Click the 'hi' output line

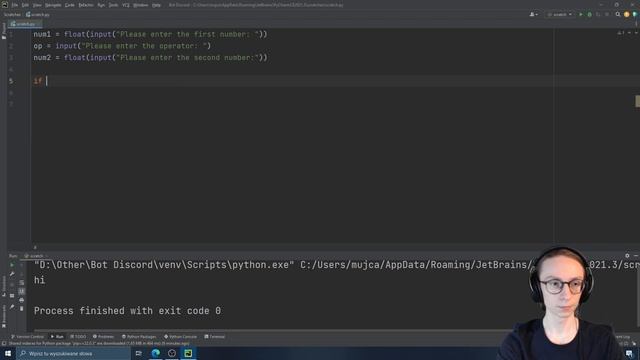(x=40, y=280)
